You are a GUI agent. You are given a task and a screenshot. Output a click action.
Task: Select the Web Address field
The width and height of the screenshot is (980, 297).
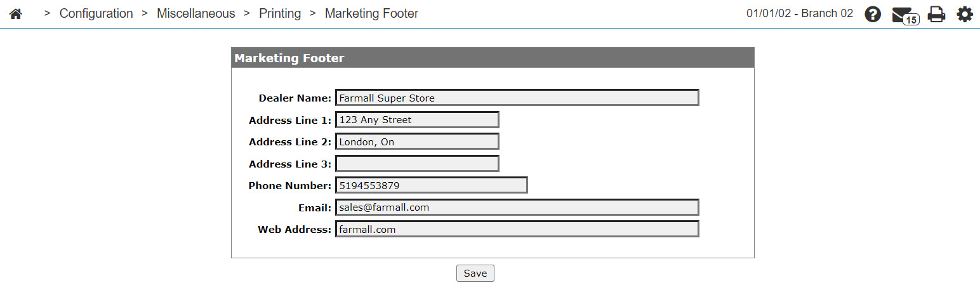pyautogui.click(x=517, y=229)
